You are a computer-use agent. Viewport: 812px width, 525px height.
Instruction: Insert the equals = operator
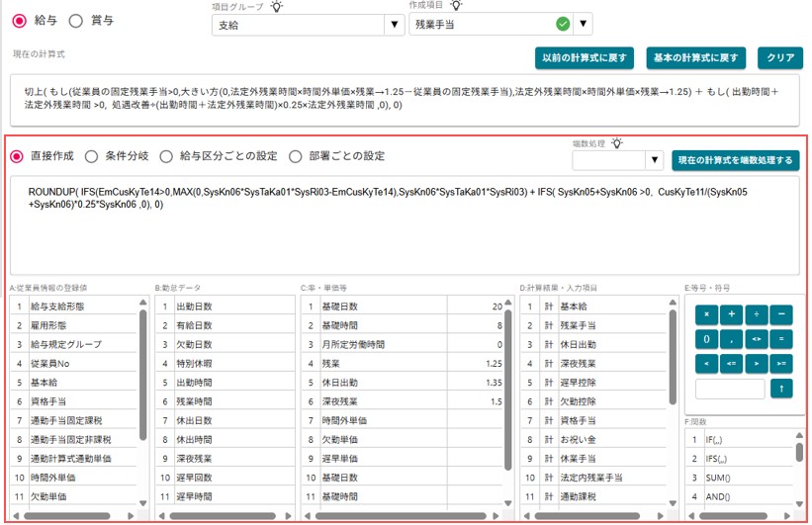coord(781,339)
